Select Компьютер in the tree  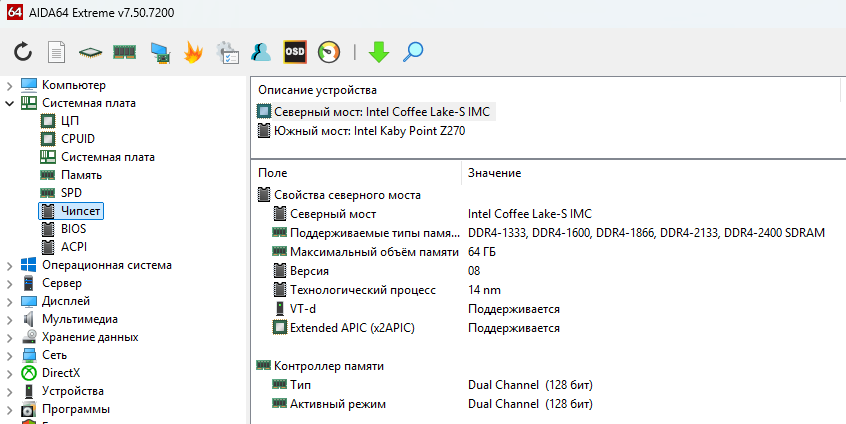pyautogui.click(x=74, y=85)
